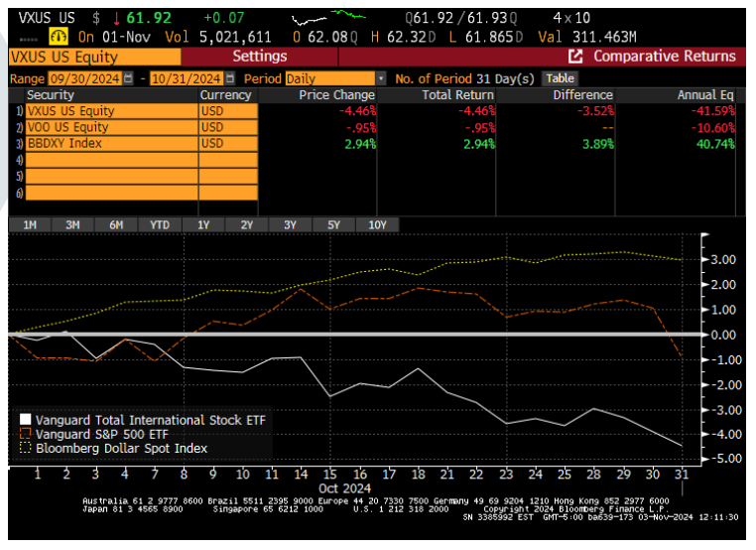Image resolution: width=756 pixels, height=550 pixels.
Task: Click the 15 date marker on chart axis
Action: [329, 475]
